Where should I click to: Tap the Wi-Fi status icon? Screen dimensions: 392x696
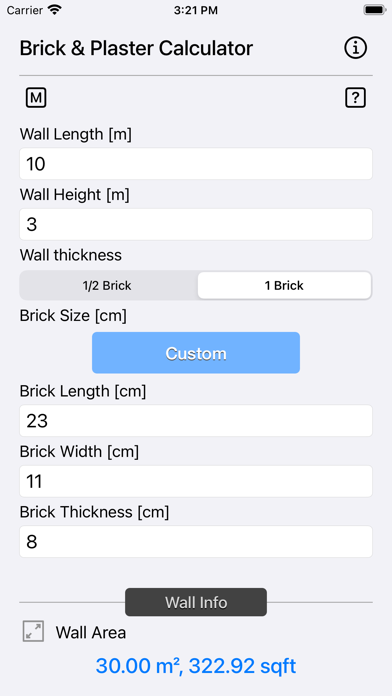(55, 10)
